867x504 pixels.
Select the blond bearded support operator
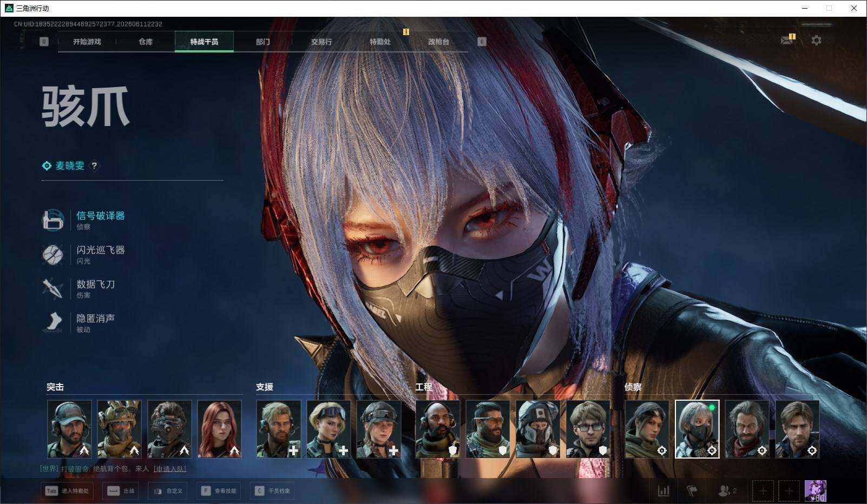pos(279,429)
